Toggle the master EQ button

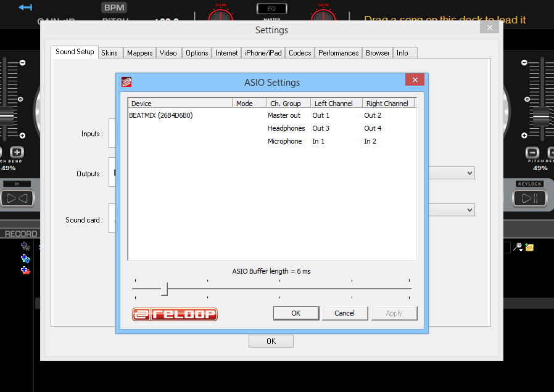click(x=267, y=9)
